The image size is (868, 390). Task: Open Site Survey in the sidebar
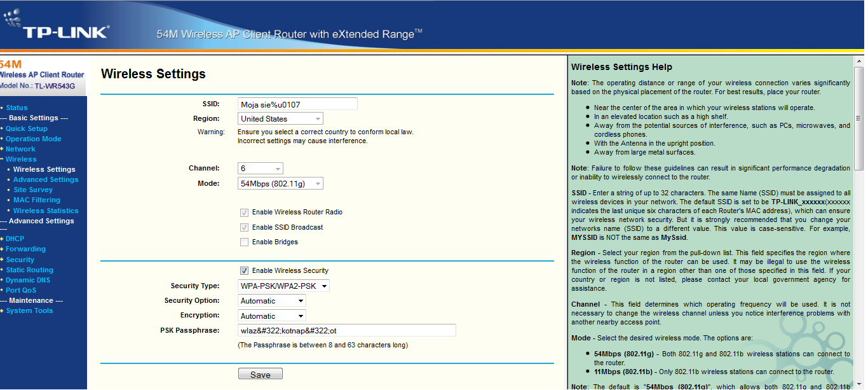(x=33, y=190)
